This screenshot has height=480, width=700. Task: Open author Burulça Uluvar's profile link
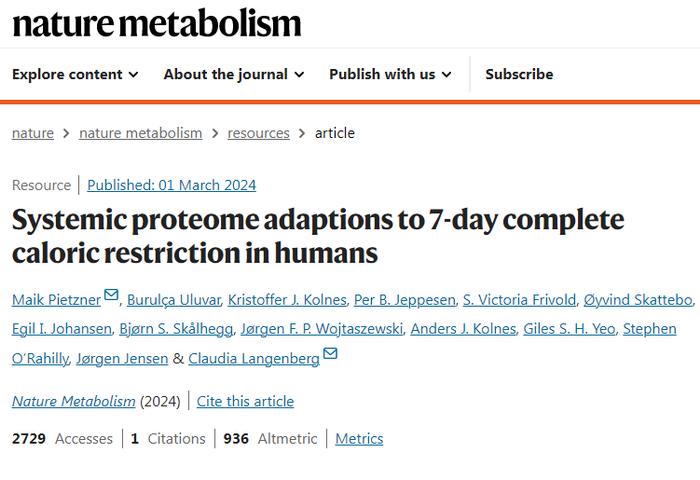coord(174,300)
